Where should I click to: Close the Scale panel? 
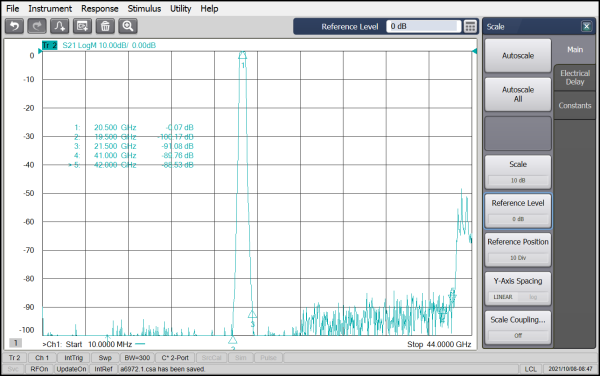586,26
